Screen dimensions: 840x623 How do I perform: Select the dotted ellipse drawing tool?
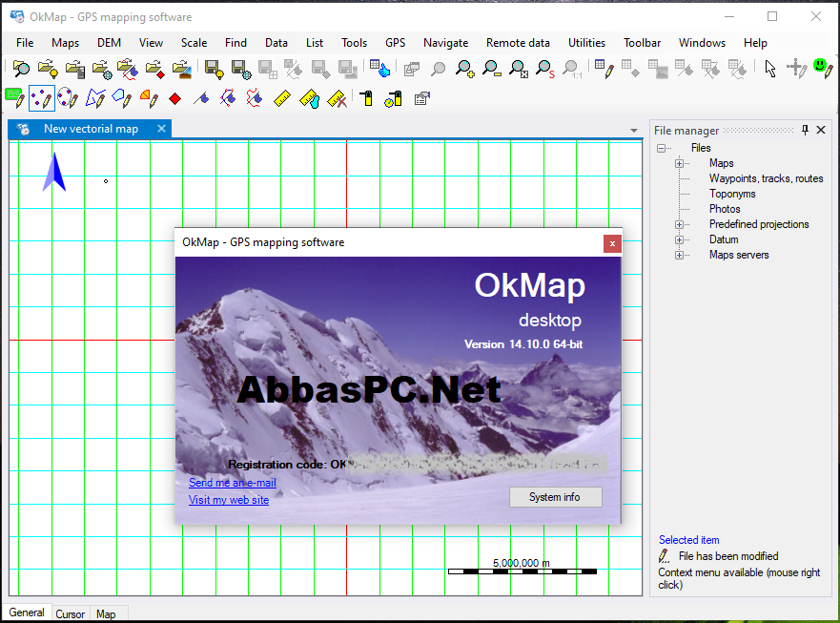coord(68,98)
